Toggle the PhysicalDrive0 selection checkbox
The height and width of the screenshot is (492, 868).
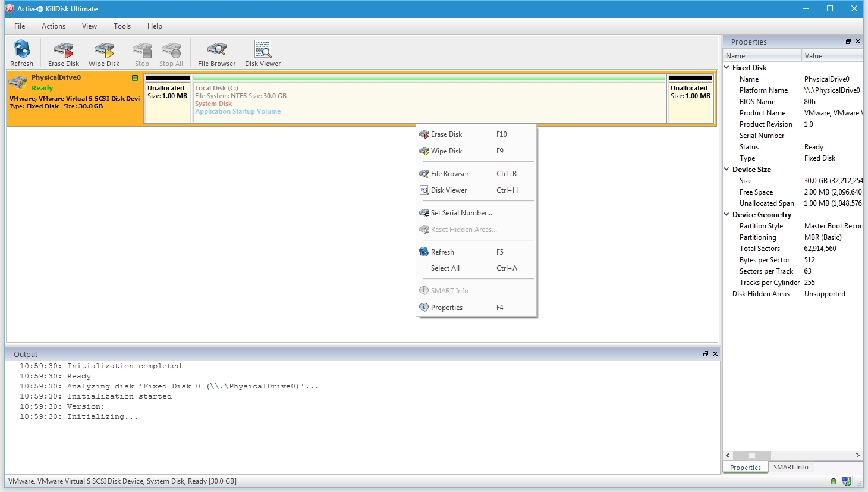point(135,78)
